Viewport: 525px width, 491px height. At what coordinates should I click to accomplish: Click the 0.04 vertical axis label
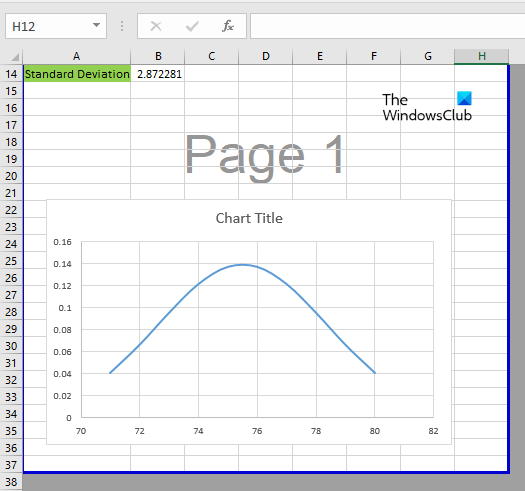63,374
